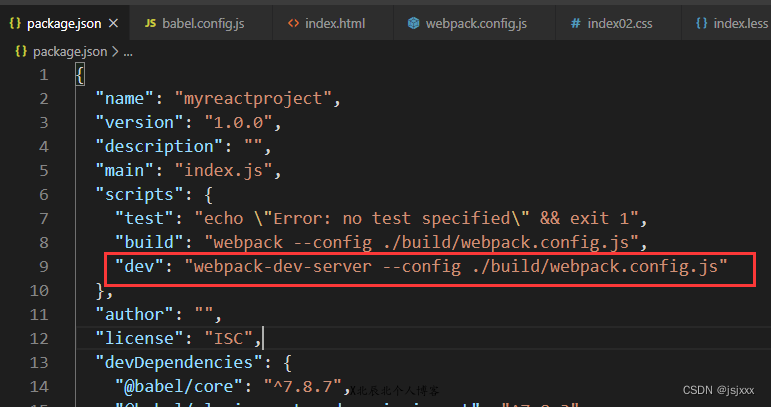This screenshot has width=771, height=407.
Task: Click the hash icon on index02.css tab
Action: click(575, 23)
